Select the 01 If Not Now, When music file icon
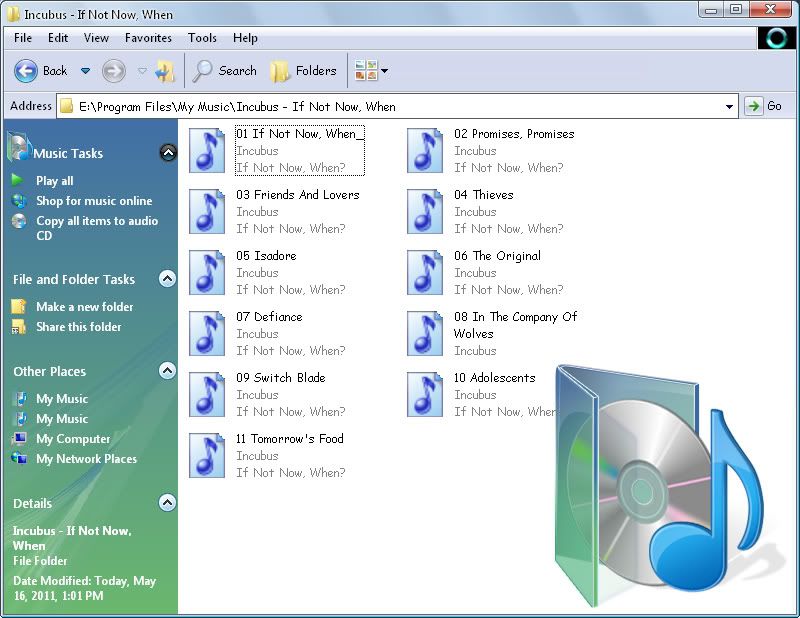This screenshot has width=800, height=618. click(207, 150)
